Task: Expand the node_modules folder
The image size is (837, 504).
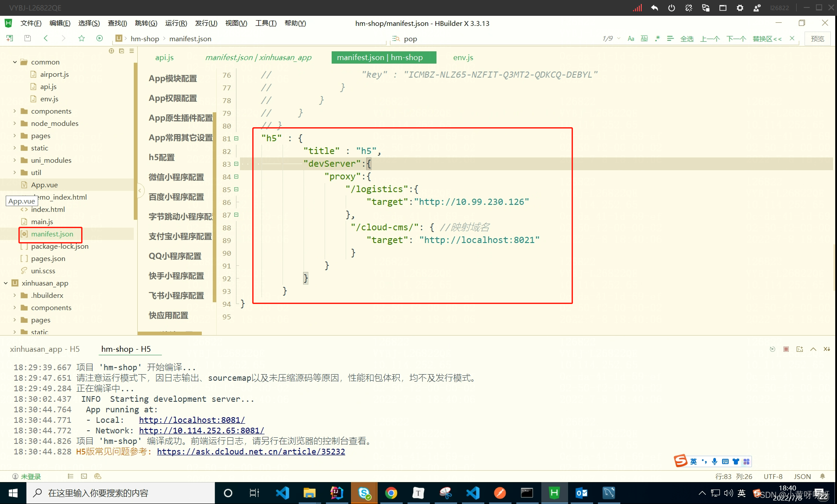Action: point(14,123)
